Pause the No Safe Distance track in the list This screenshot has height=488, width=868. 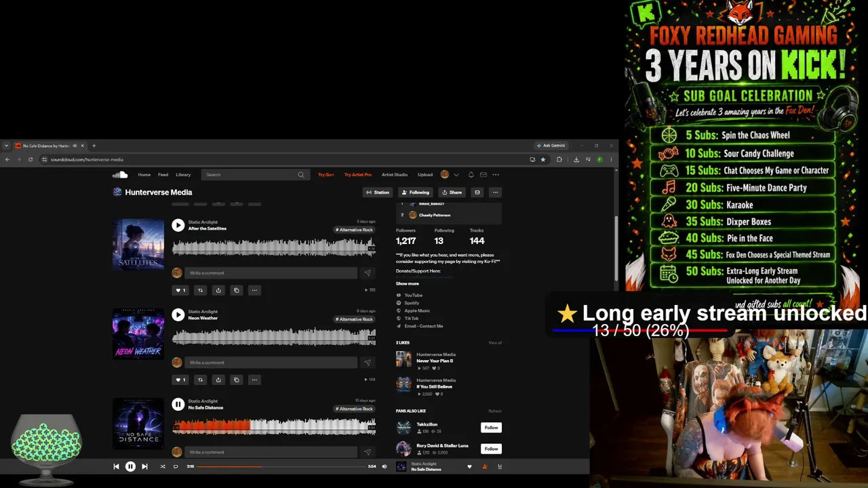coord(178,404)
